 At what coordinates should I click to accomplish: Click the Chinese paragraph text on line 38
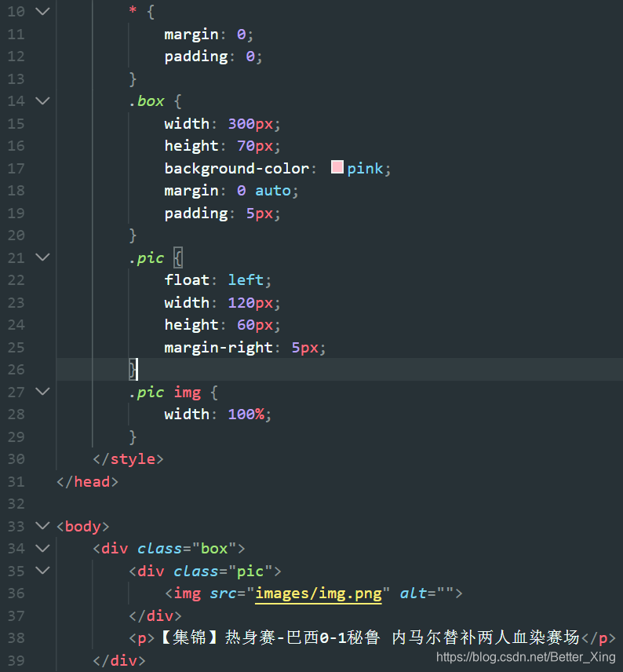(370, 637)
